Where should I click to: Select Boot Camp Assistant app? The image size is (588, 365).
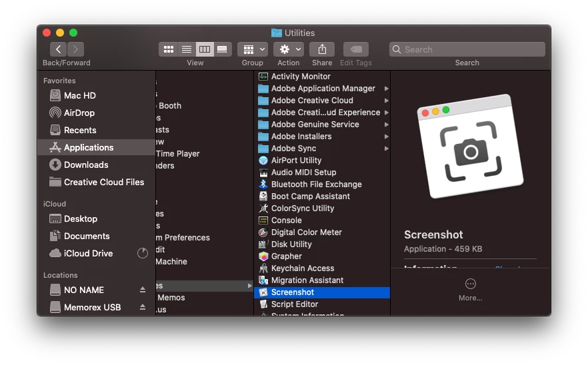click(x=322, y=196)
